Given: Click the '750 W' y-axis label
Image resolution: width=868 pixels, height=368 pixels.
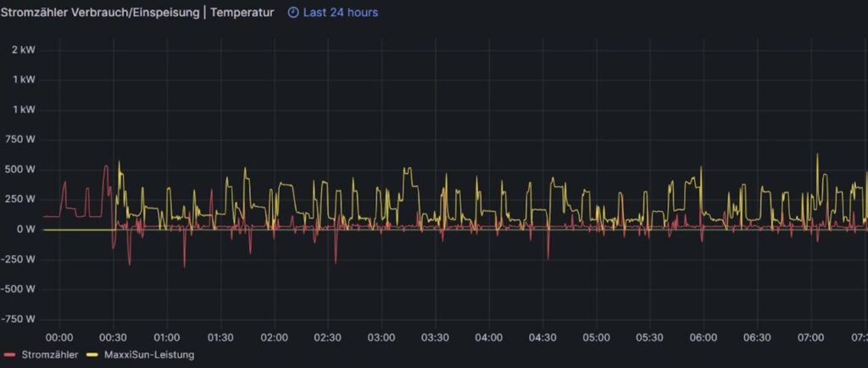Looking at the screenshot, I should coord(19,139).
